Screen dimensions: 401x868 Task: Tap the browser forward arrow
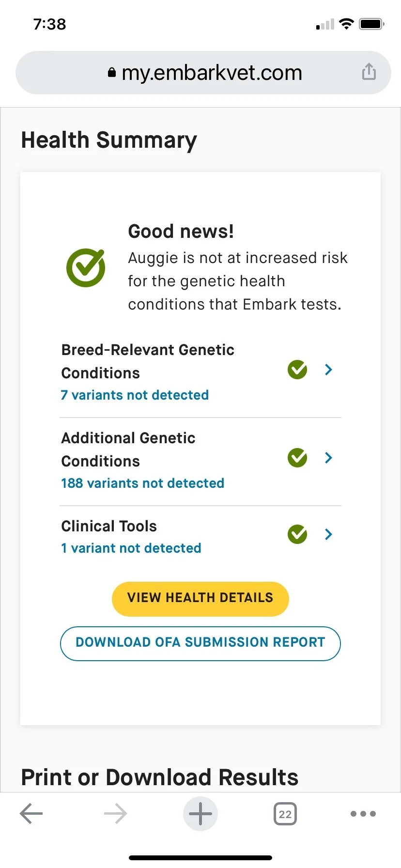coord(115,814)
